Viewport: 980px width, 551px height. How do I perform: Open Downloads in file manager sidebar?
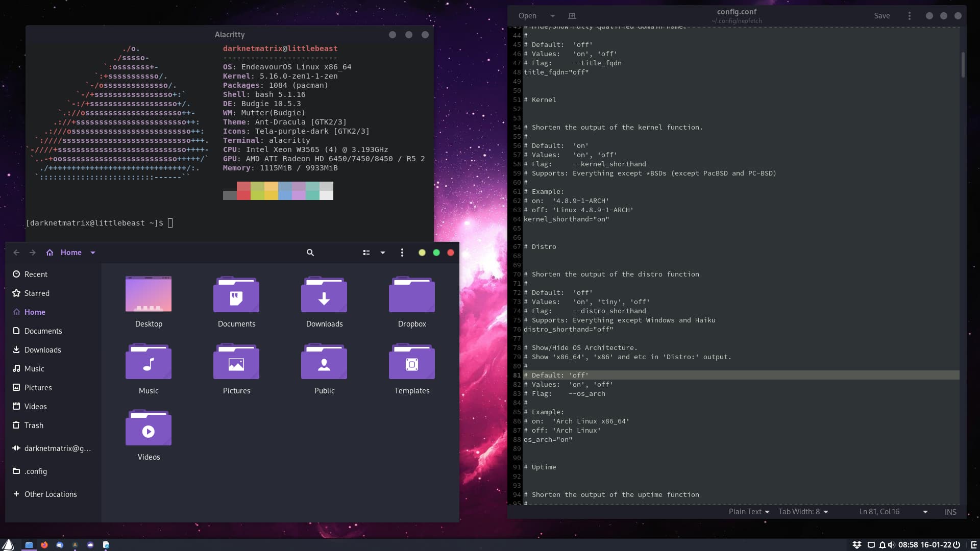click(53, 350)
